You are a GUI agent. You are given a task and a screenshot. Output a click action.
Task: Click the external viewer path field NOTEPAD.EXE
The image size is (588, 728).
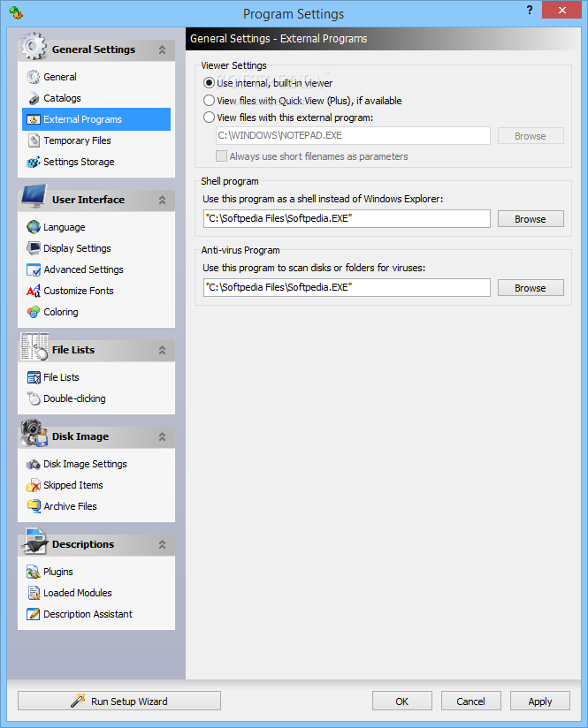(x=353, y=135)
